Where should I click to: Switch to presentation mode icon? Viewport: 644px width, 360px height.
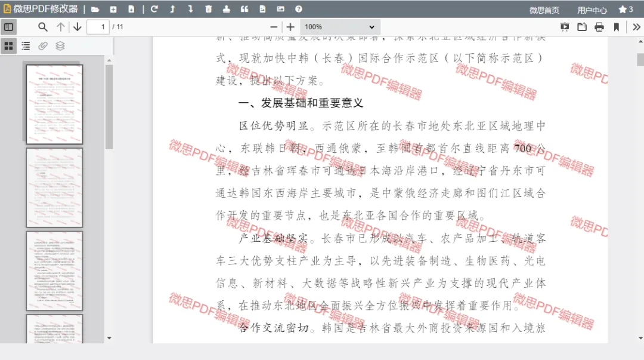pyautogui.click(x=565, y=27)
